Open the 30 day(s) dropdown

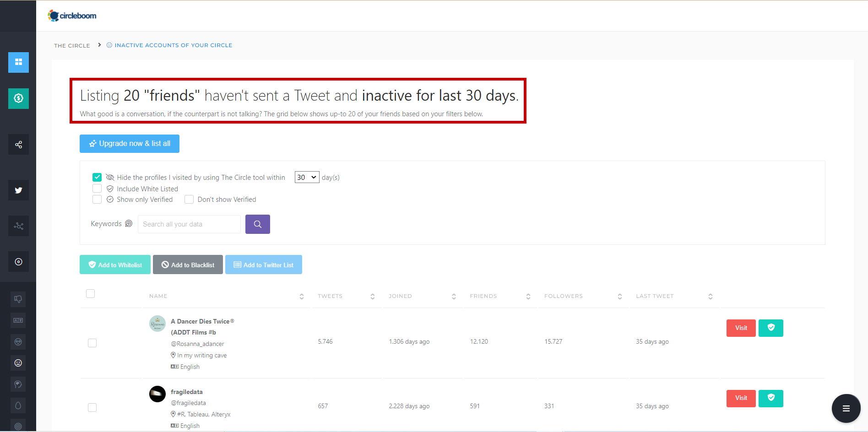coord(307,178)
